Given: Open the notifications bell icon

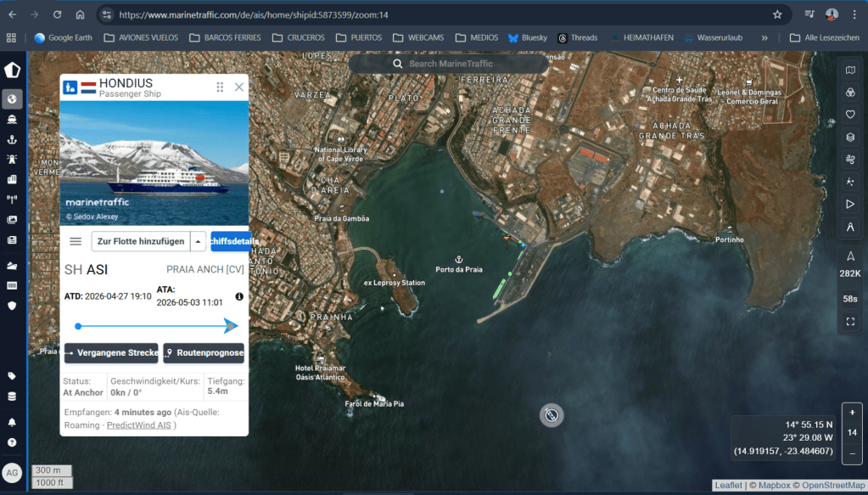Looking at the screenshot, I should coord(12,423).
